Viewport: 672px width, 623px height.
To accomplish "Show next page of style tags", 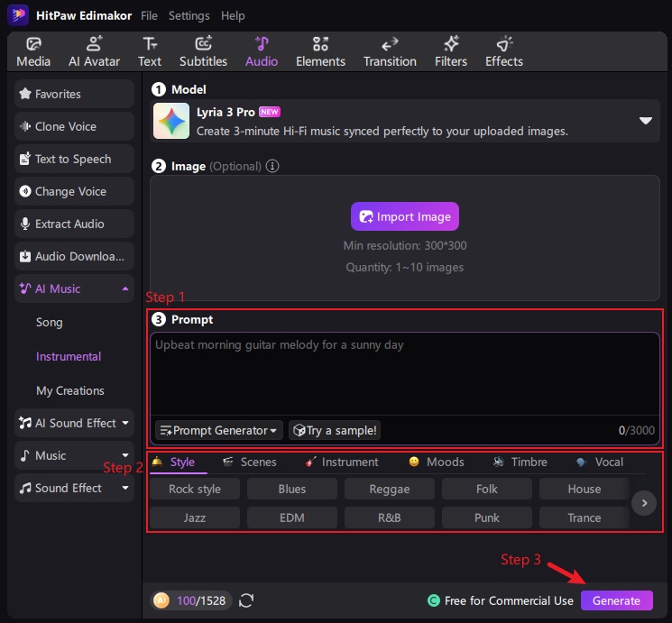I will tap(644, 503).
